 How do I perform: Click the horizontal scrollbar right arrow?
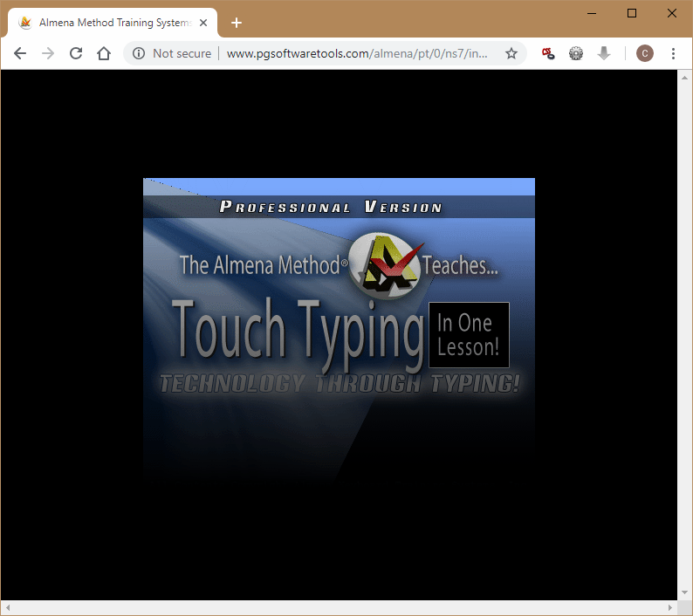(670, 607)
